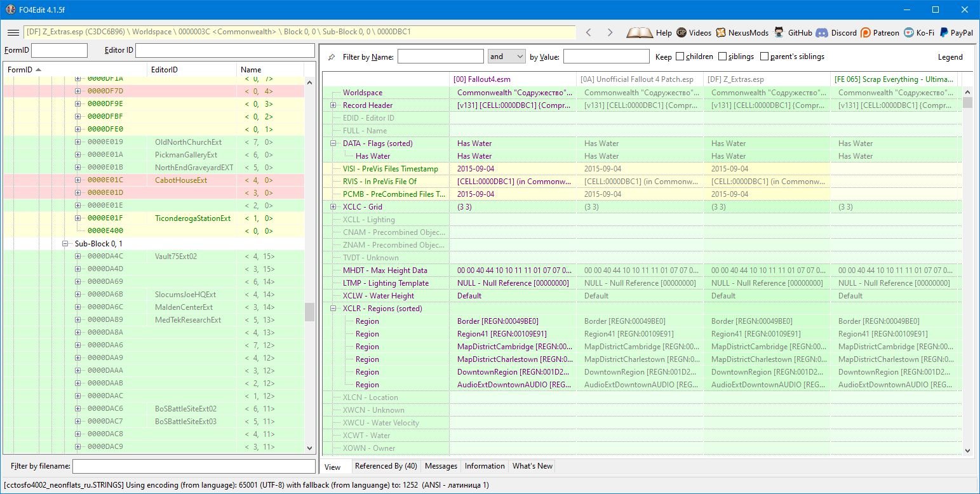
Task: Open the and/or filter dropdown
Action: click(x=506, y=57)
